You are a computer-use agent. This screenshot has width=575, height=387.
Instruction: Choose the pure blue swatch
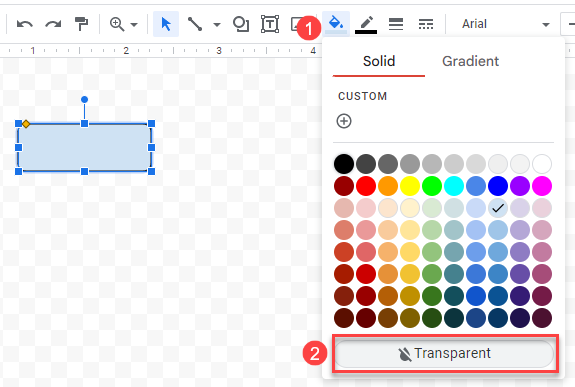[498, 186]
